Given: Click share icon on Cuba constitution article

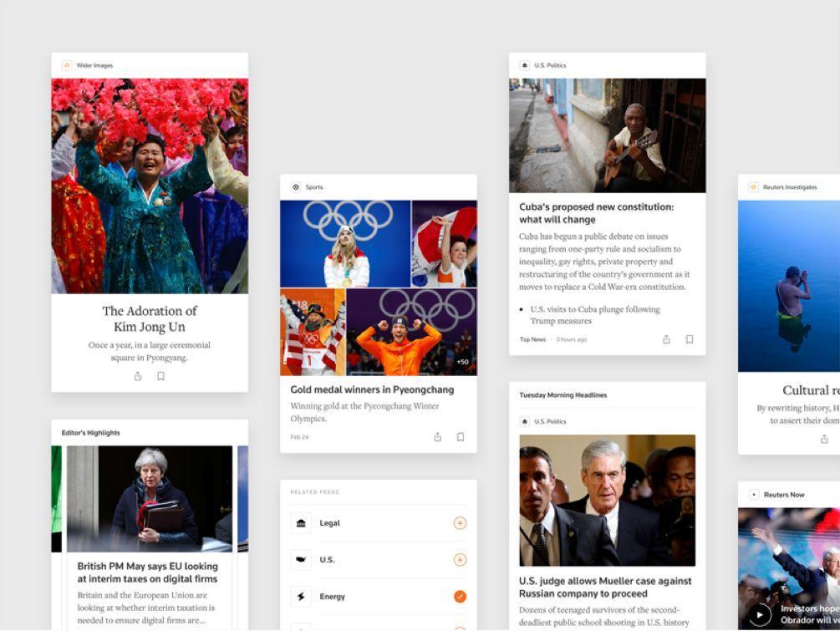Looking at the screenshot, I should pos(666,339).
